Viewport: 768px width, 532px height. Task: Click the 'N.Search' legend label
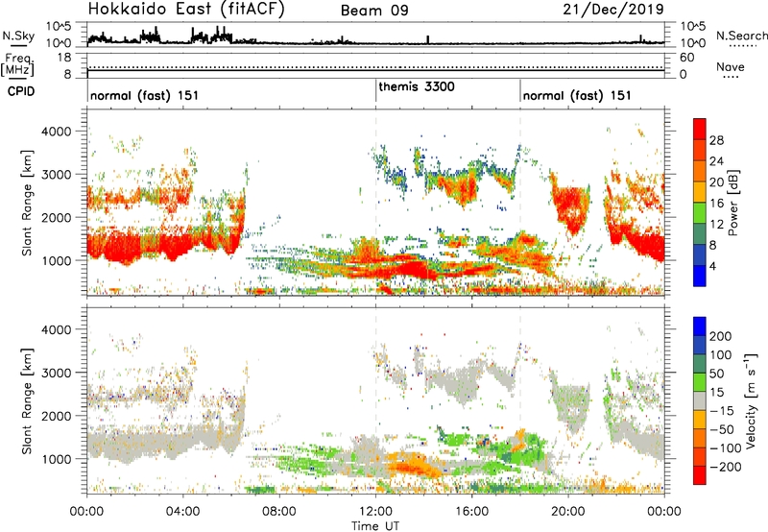741,36
